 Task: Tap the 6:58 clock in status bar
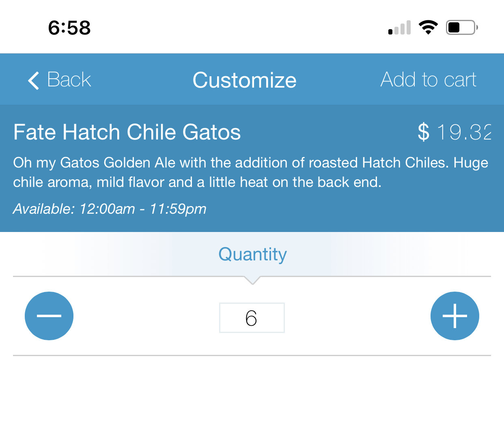tap(69, 28)
